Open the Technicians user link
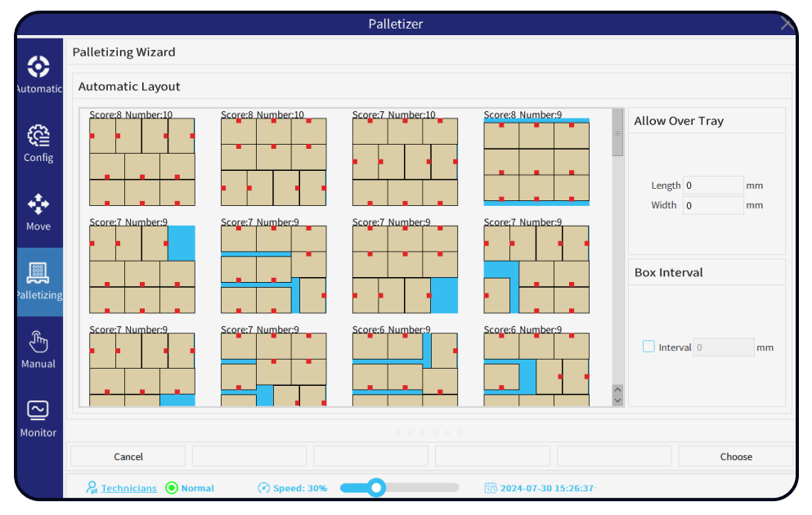The width and height of the screenshot is (812, 515). [129, 488]
